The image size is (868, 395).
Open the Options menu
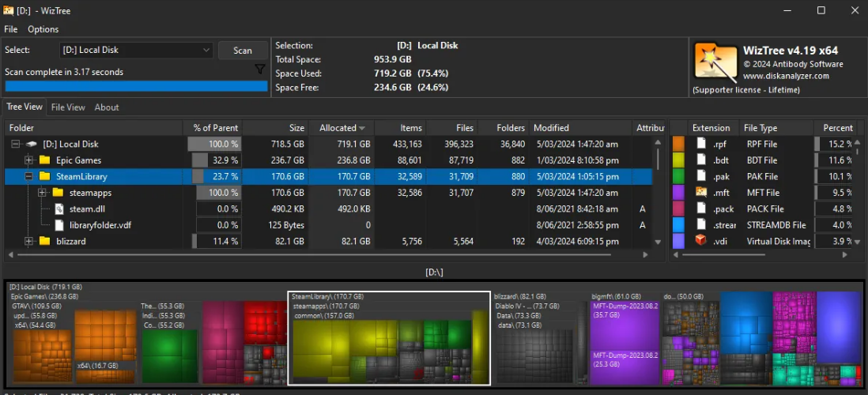click(x=43, y=29)
